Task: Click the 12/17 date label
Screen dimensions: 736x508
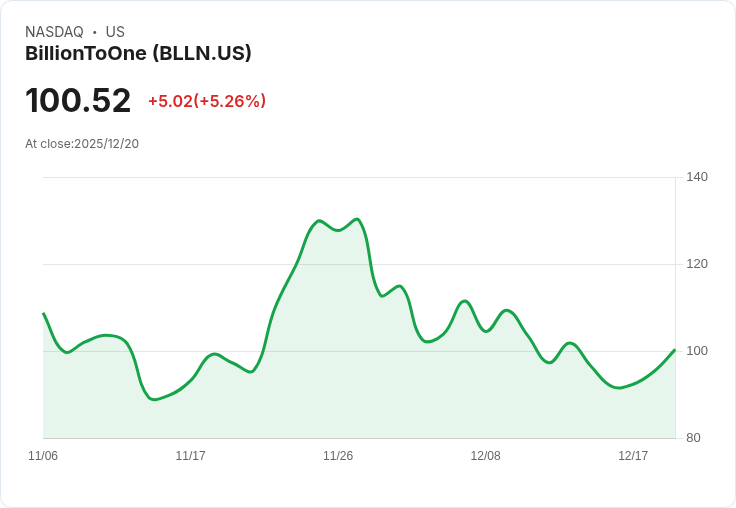Action: tap(633, 455)
